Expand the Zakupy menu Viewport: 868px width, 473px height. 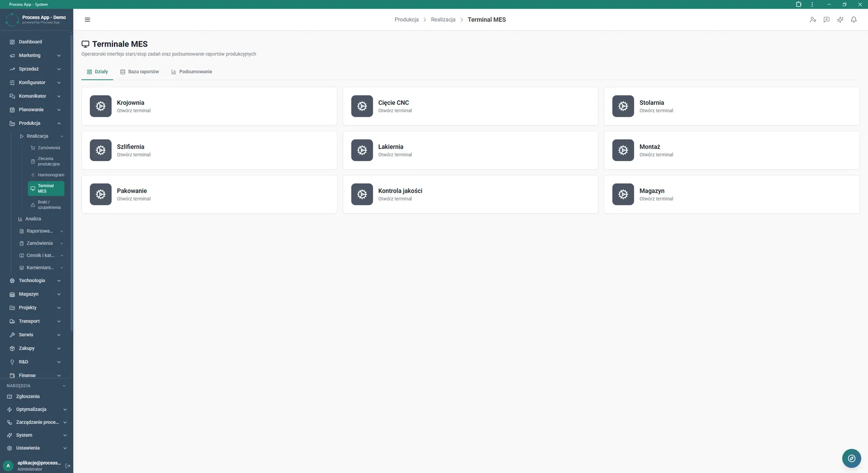tap(36, 348)
